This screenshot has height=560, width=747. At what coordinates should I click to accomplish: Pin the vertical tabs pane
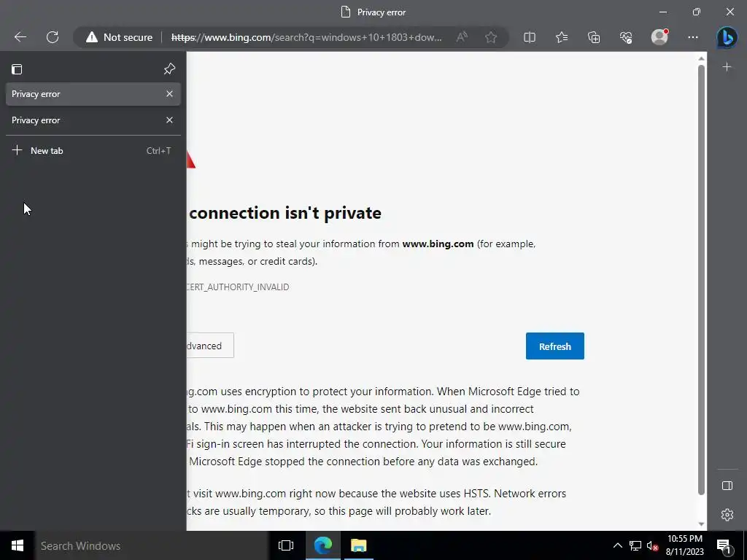click(x=169, y=69)
